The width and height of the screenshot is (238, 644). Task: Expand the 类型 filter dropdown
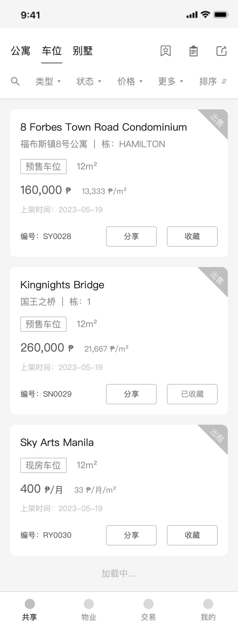pyautogui.click(x=48, y=81)
